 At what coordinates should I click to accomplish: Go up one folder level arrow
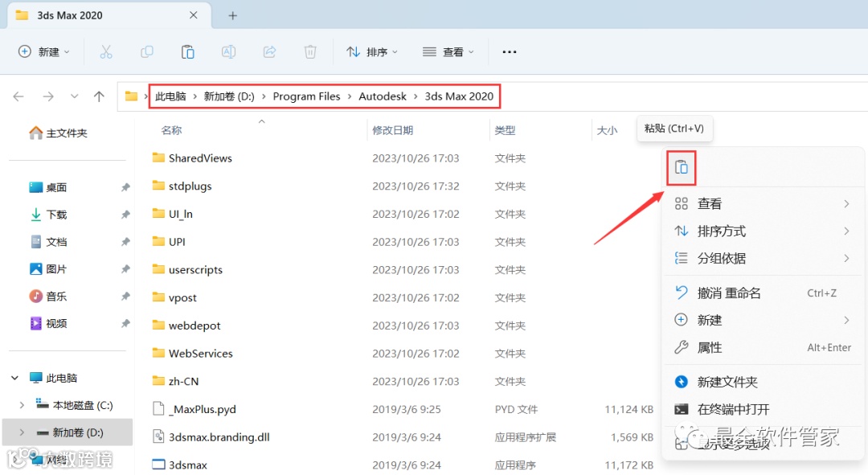point(99,96)
